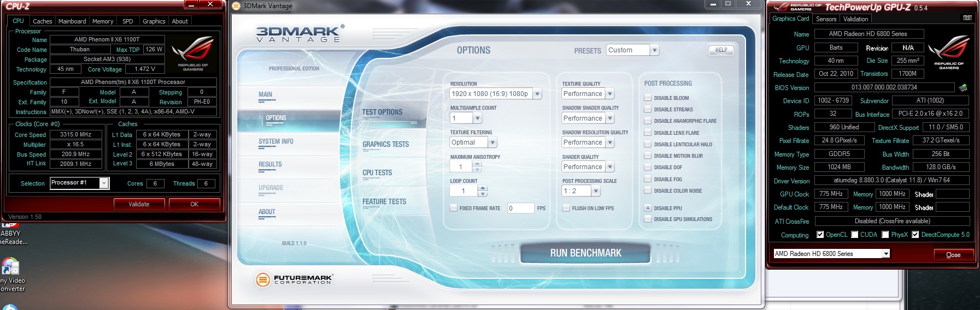Select Feature Tests in 3DMark options
This screenshot has height=310, width=980.
click(x=384, y=201)
